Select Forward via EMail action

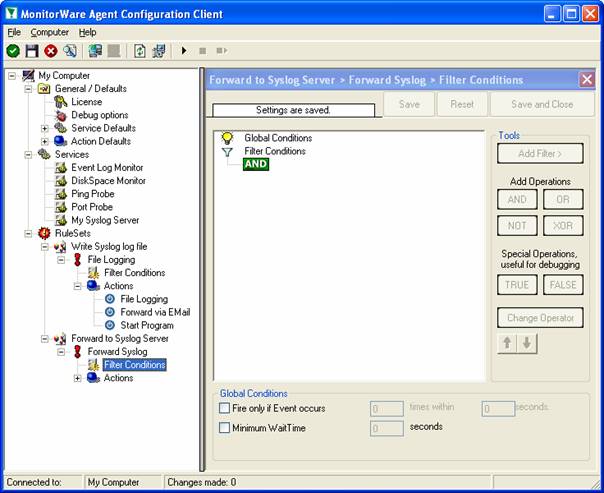pos(155,312)
